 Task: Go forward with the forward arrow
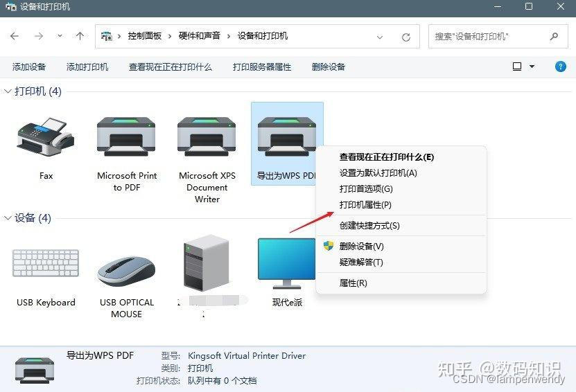pyautogui.click(x=39, y=36)
